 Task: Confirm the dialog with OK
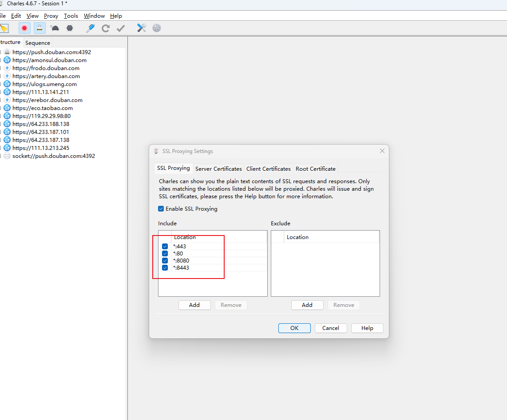294,328
